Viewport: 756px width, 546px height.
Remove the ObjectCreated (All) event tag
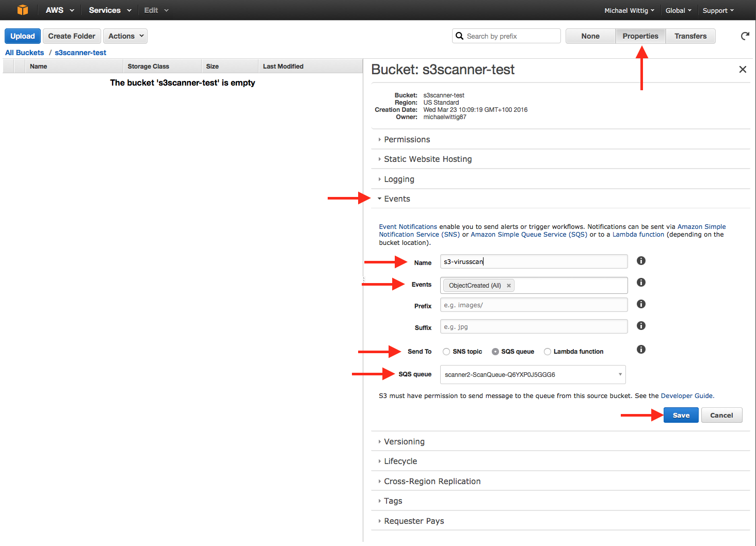pyautogui.click(x=508, y=286)
